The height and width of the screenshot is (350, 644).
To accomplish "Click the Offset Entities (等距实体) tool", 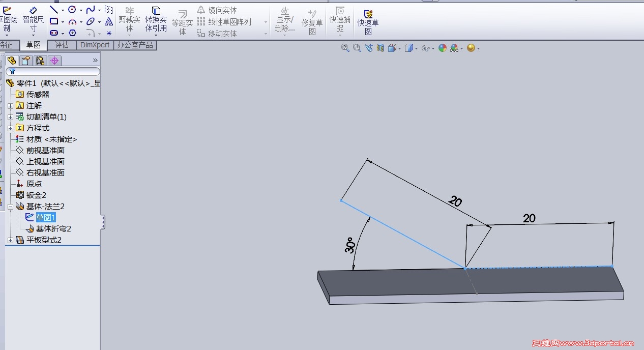I will pos(182,23).
